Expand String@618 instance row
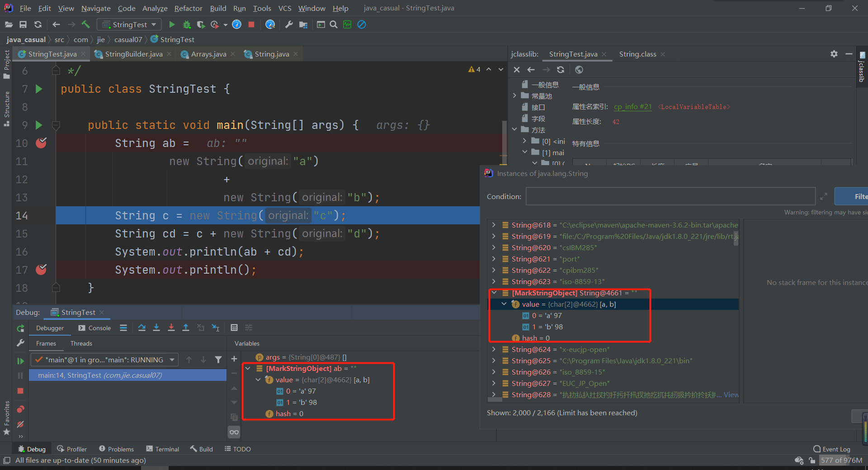This screenshot has width=868, height=470. [x=494, y=225]
